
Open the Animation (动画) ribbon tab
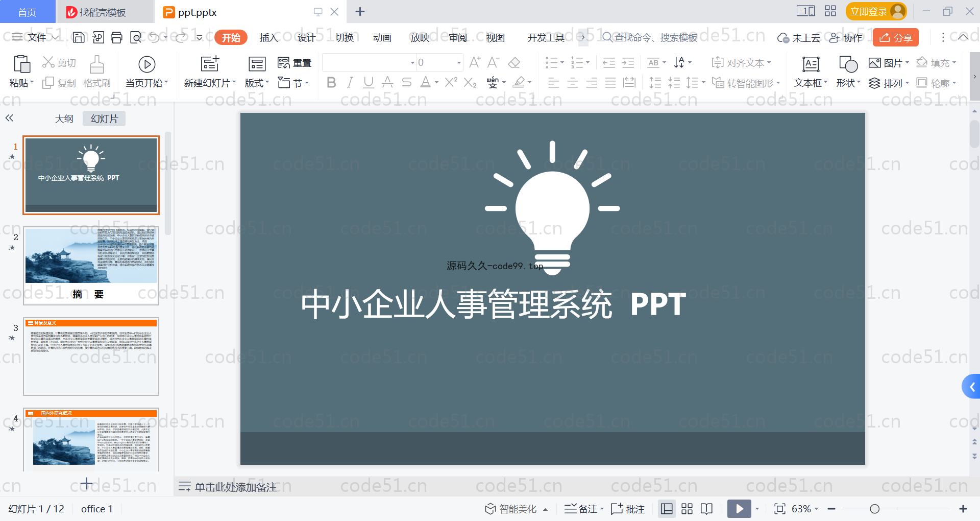tap(382, 37)
